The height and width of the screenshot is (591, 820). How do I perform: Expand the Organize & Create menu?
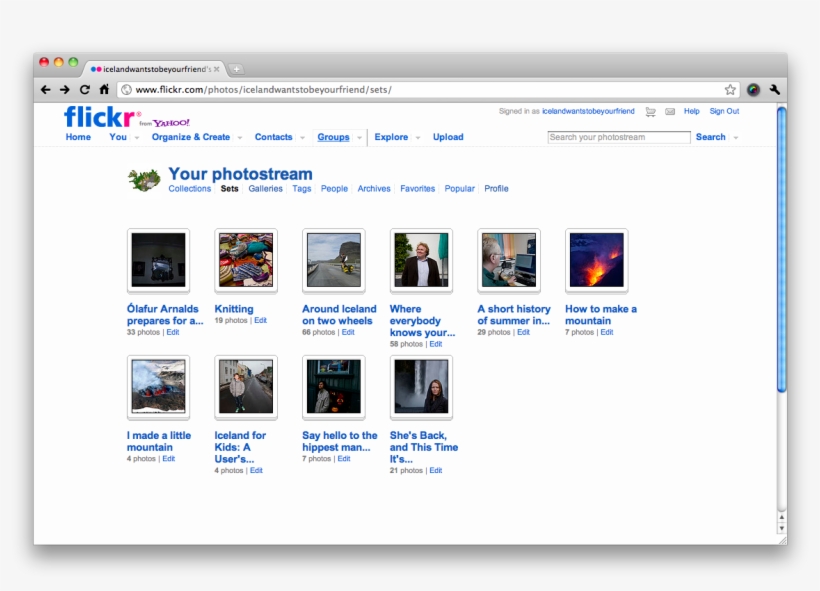point(192,137)
